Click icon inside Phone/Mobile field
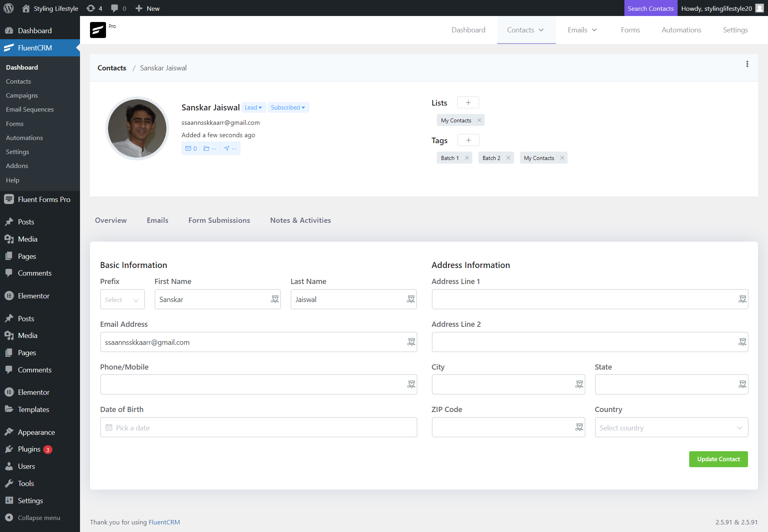This screenshot has width=768, height=532. tap(411, 384)
